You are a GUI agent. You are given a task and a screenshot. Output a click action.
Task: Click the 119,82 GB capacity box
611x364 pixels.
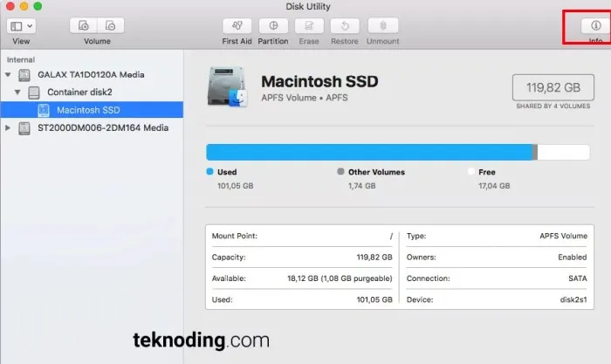coord(553,87)
